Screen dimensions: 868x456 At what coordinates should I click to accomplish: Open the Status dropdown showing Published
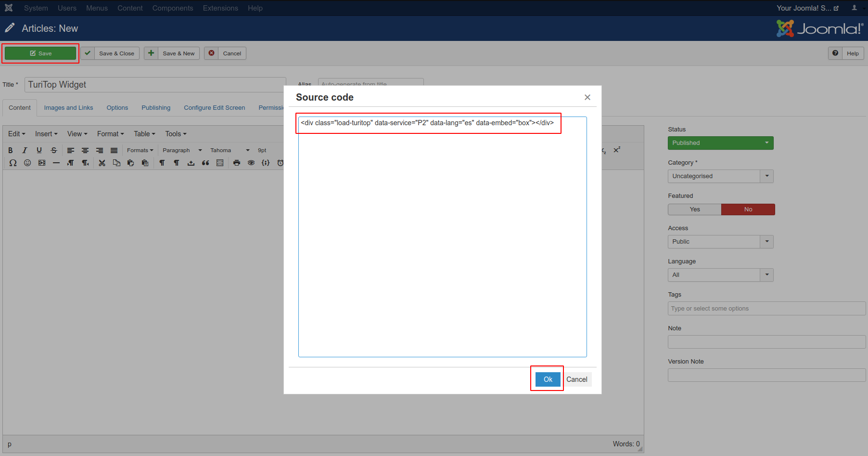click(720, 143)
